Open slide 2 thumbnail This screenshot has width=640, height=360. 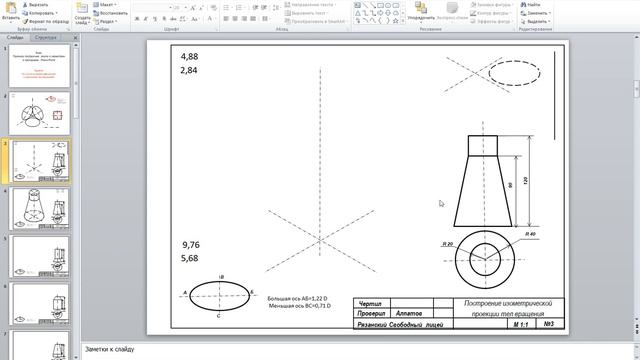pos(39,113)
